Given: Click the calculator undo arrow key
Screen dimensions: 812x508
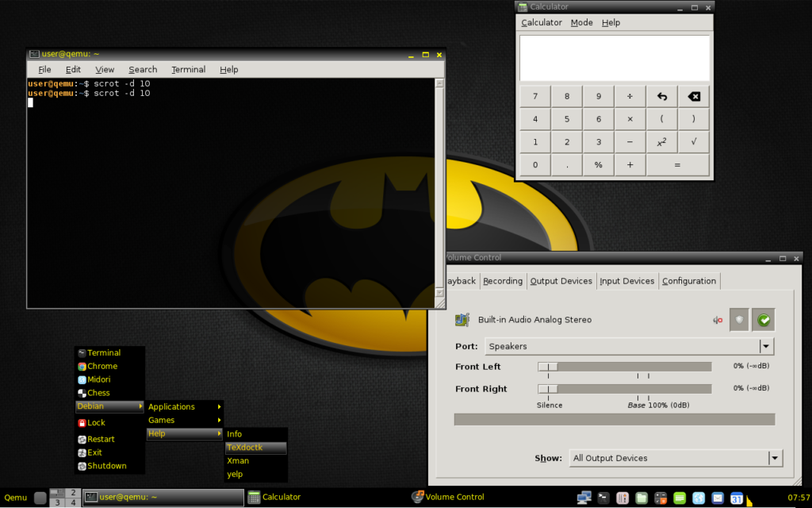Looking at the screenshot, I should tap(661, 97).
